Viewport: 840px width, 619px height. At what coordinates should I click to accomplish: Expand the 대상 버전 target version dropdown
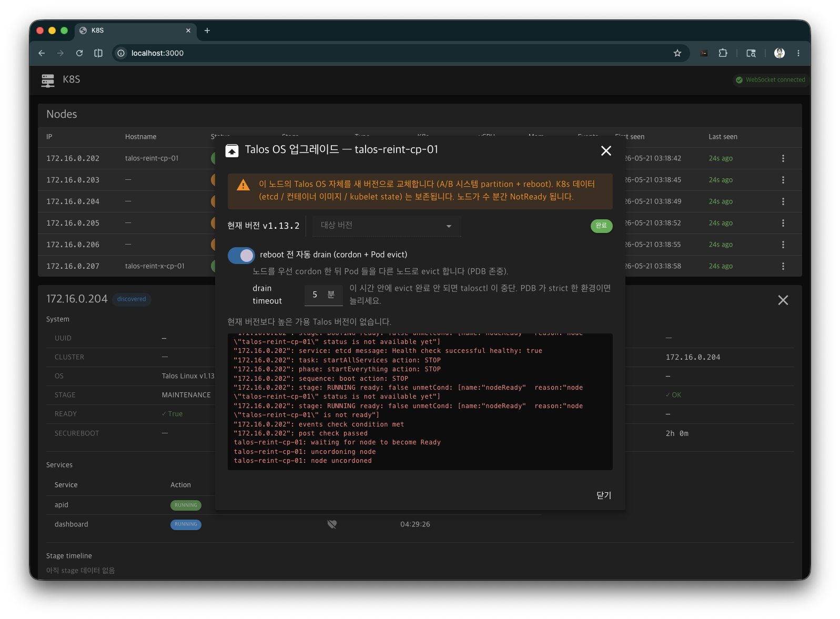tap(387, 226)
